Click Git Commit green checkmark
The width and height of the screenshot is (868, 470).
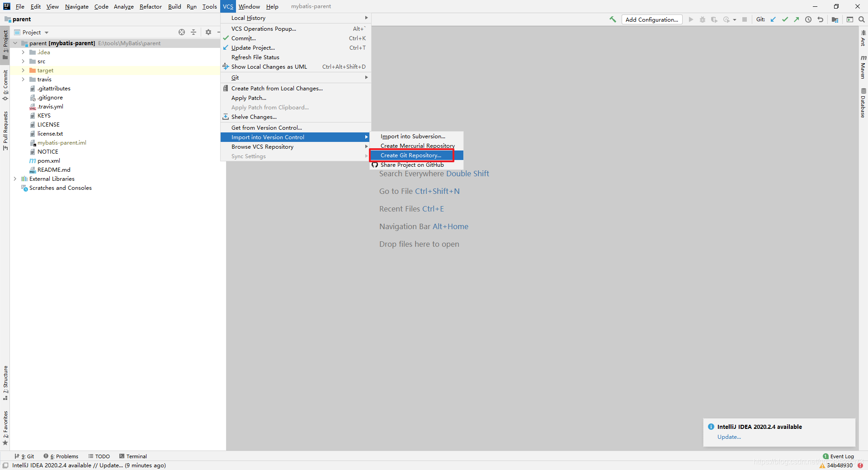(785, 19)
